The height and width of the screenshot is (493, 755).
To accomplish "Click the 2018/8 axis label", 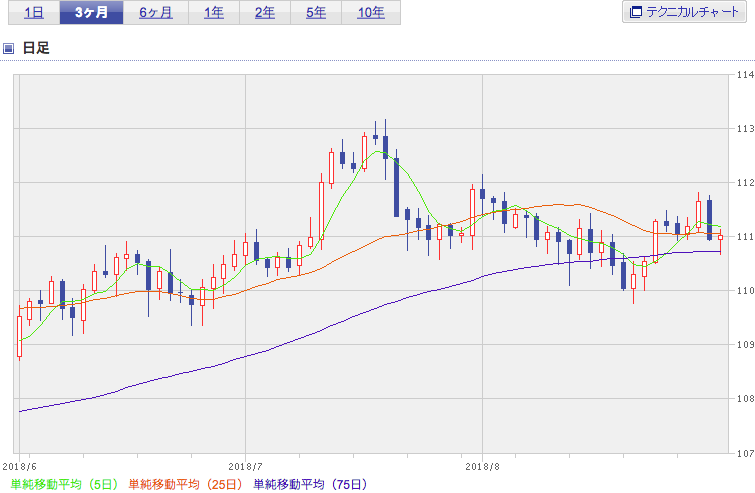I will pyautogui.click(x=482, y=467).
